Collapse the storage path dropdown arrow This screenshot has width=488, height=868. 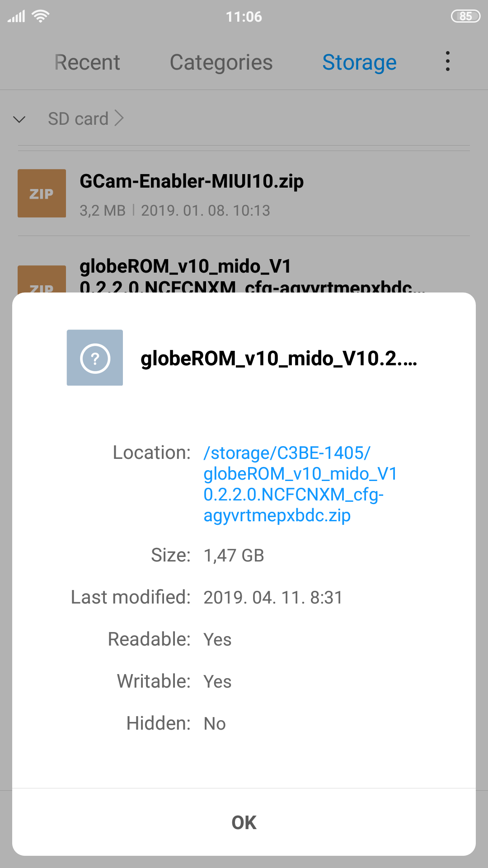pyautogui.click(x=19, y=119)
